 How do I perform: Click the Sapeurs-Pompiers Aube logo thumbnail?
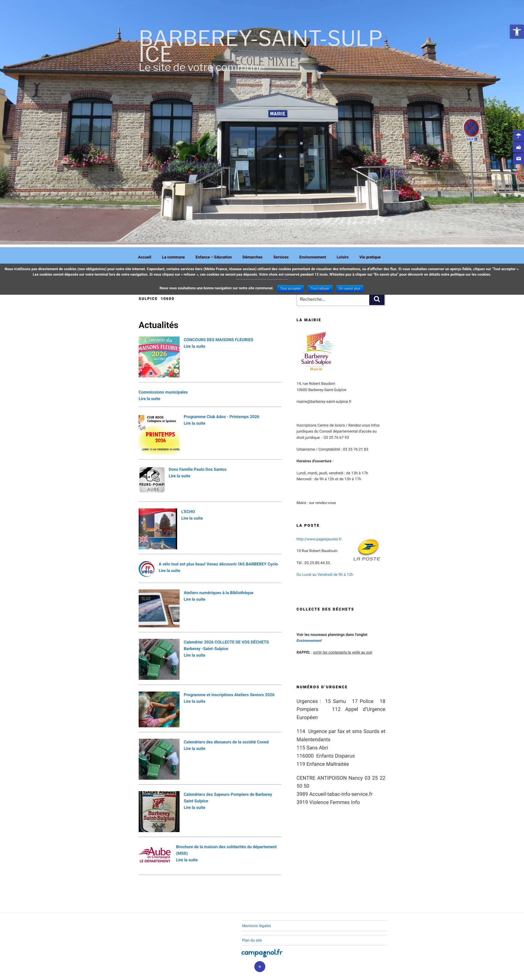pos(152,479)
